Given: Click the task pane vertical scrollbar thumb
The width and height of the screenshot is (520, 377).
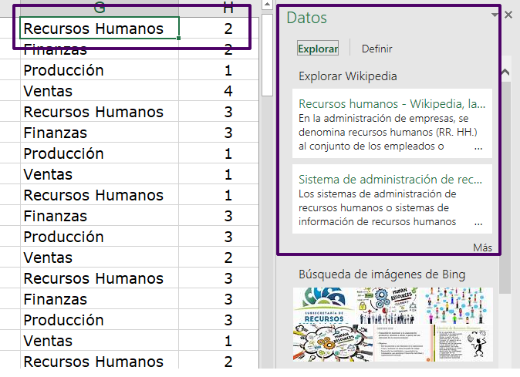Looking at the screenshot, I should [505, 187].
